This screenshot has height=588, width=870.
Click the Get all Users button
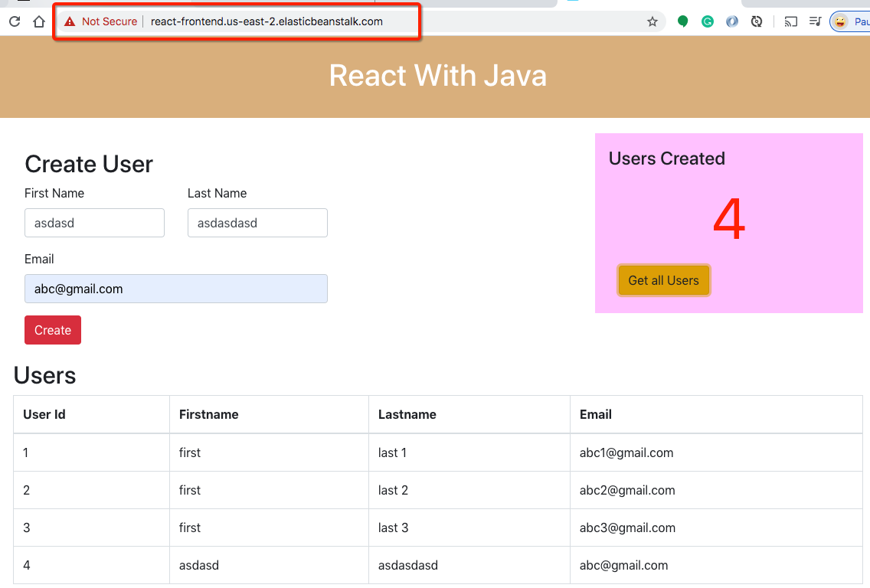tap(663, 280)
